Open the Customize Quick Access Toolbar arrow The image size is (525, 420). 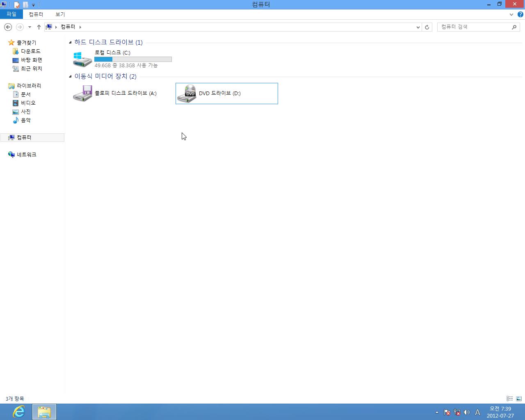(x=33, y=5)
